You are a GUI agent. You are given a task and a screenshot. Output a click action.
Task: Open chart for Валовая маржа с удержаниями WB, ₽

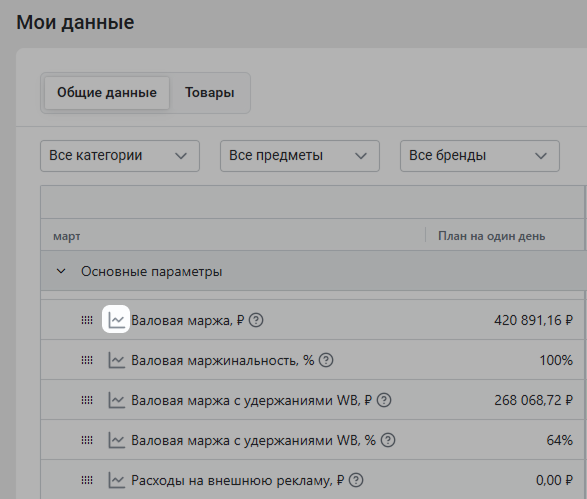point(116,400)
